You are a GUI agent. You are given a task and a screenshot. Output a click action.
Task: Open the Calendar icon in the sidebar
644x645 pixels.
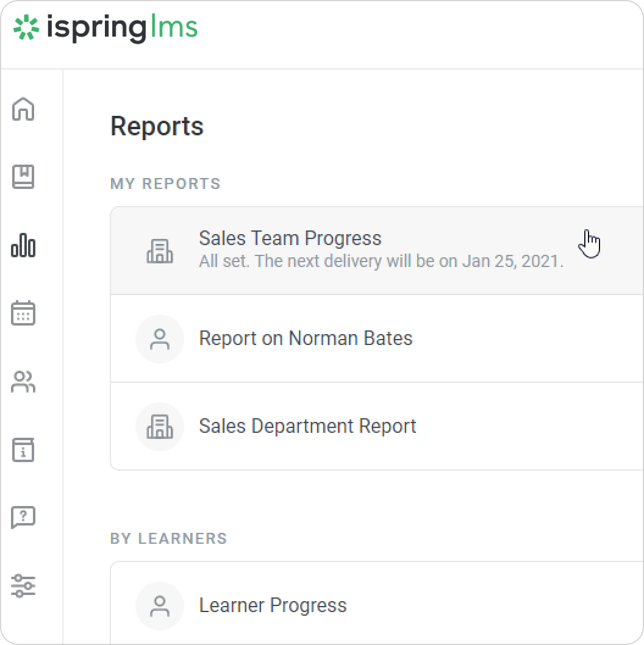pos(23,313)
